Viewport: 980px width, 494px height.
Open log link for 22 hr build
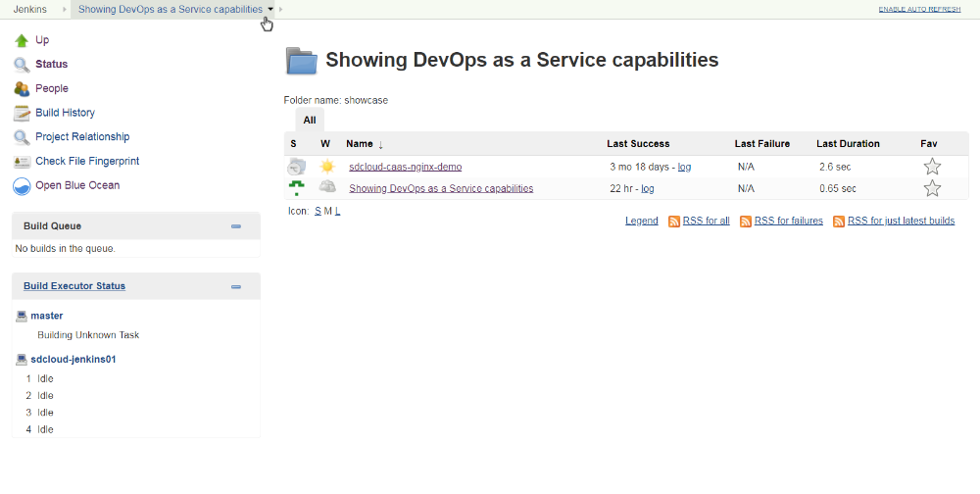pos(648,188)
